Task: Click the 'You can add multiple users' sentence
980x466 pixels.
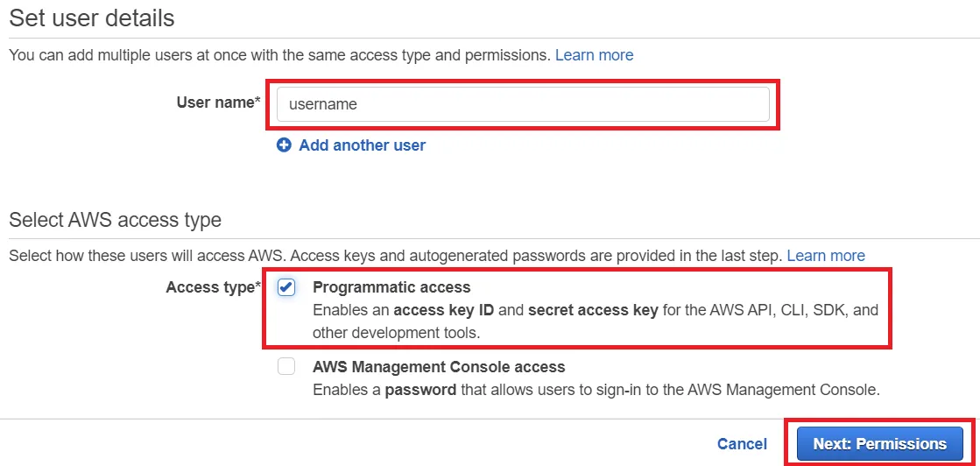Action: [279, 55]
